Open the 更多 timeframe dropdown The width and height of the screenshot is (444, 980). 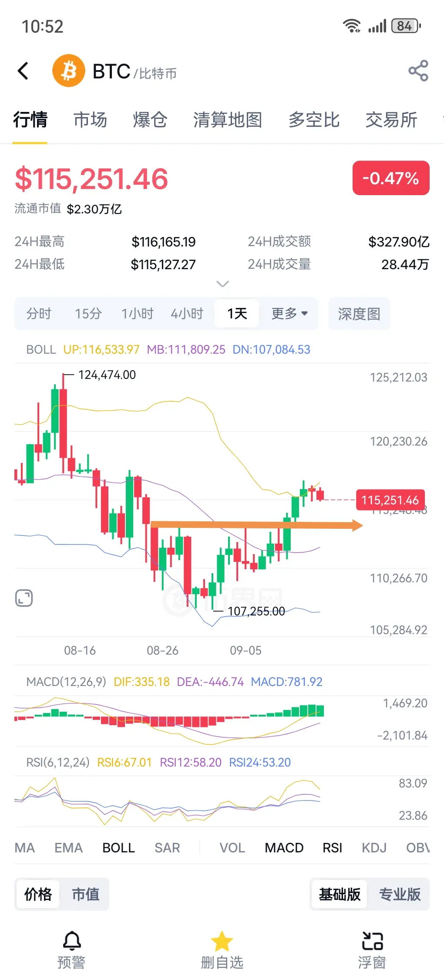[x=289, y=314]
